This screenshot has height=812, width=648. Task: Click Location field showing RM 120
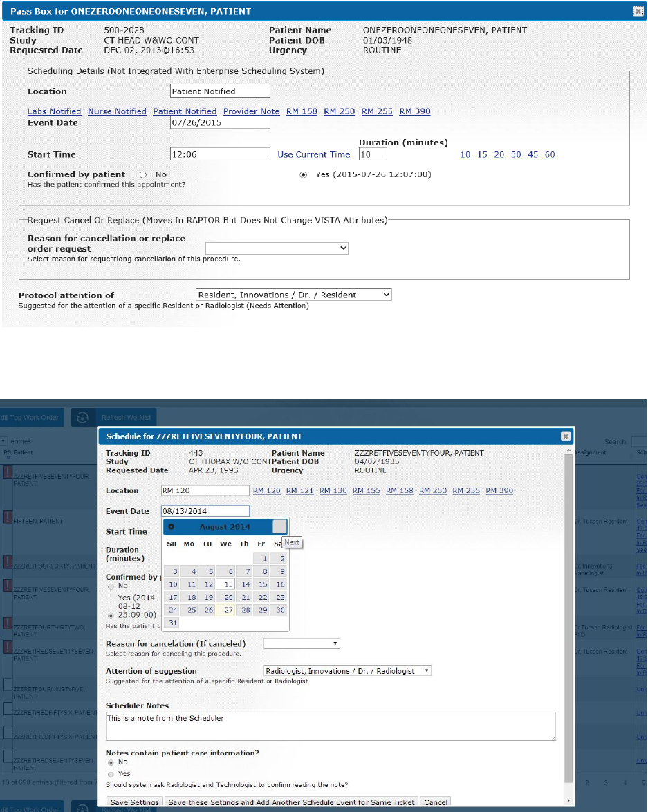(x=205, y=490)
